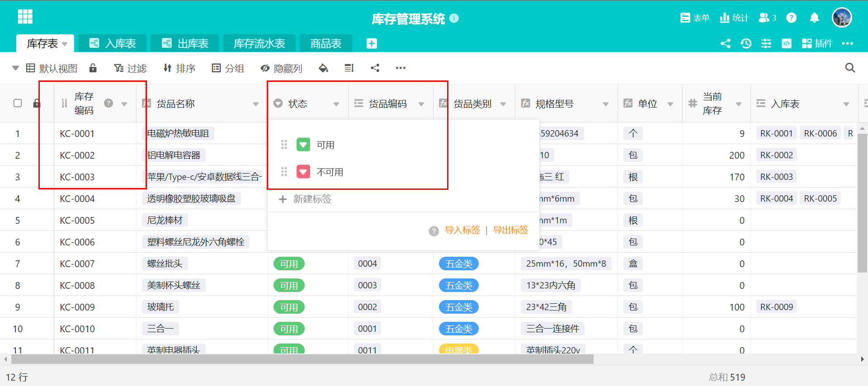Viewport: 868px width, 386px height.
Task: Expand the 库存编码 column dropdown
Action: pos(124,104)
